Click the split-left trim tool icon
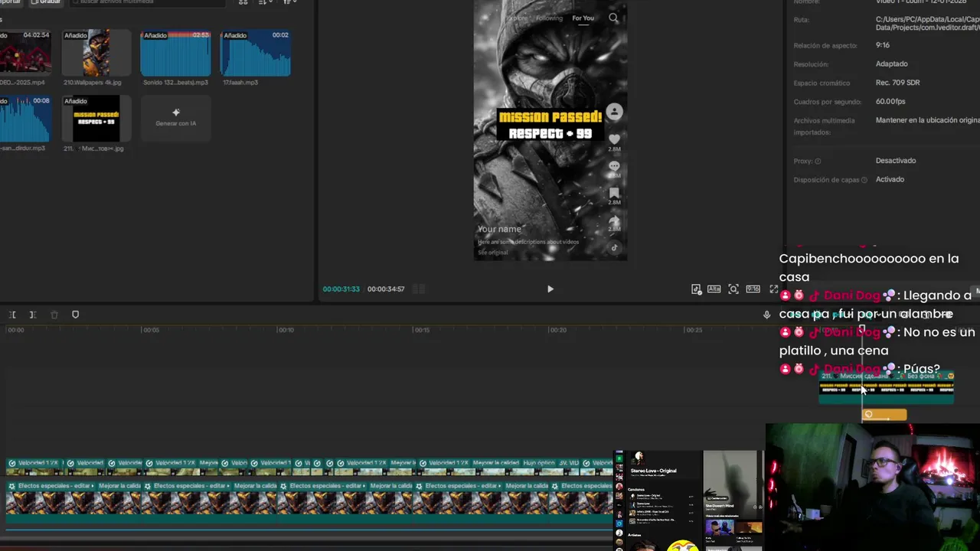This screenshot has width=980, height=551. [x=12, y=315]
